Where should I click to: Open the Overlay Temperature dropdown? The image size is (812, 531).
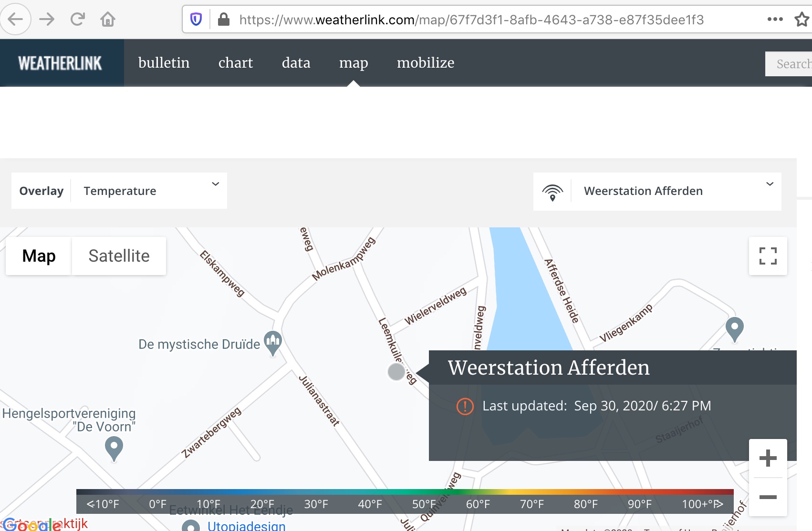click(149, 191)
